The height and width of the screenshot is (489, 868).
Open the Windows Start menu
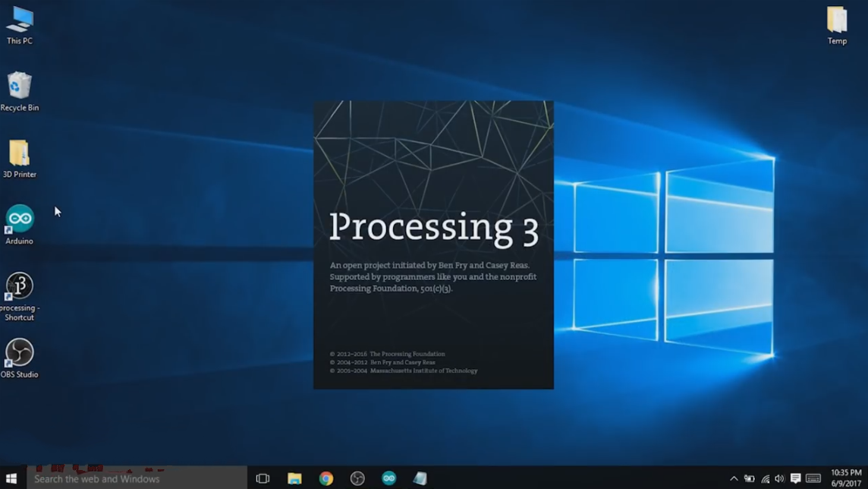tap(11, 478)
